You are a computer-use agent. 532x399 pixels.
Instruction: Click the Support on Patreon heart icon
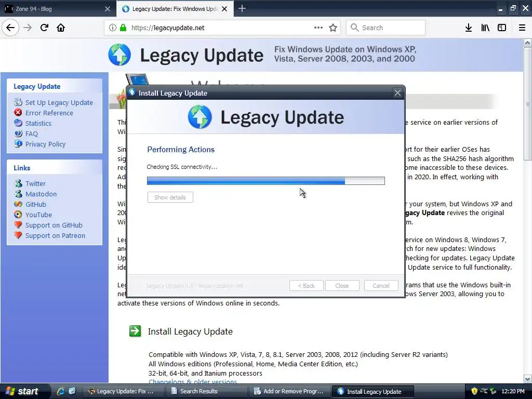click(x=18, y=235)
